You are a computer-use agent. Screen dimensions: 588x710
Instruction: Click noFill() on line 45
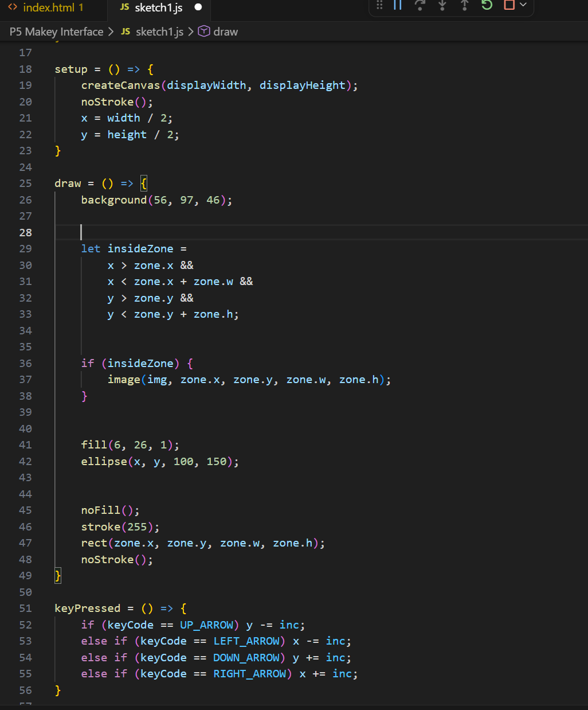pos(107,510)
